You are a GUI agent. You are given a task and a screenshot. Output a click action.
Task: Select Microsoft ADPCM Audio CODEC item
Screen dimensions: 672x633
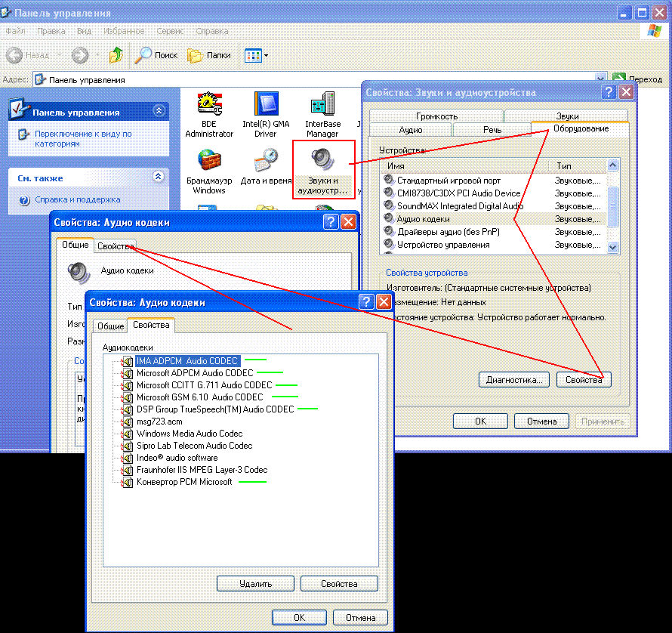(195, 372)
